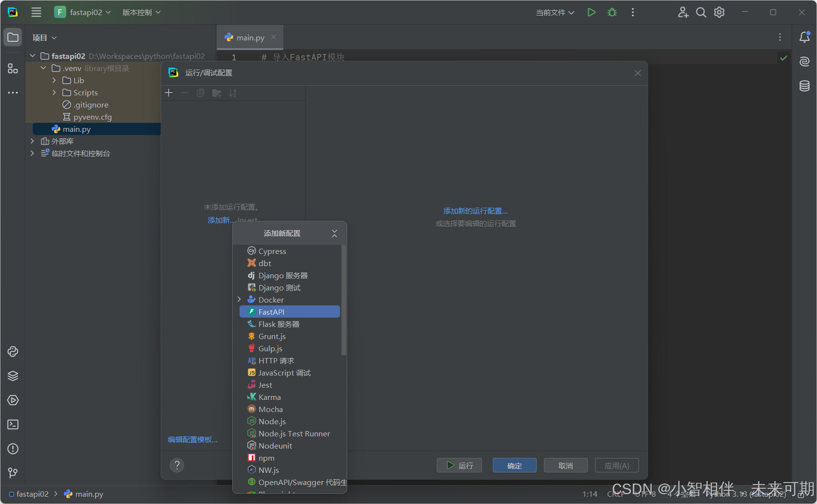
Task: Collapse the fastapi02 root folder
Action: (x=33, y=56)
